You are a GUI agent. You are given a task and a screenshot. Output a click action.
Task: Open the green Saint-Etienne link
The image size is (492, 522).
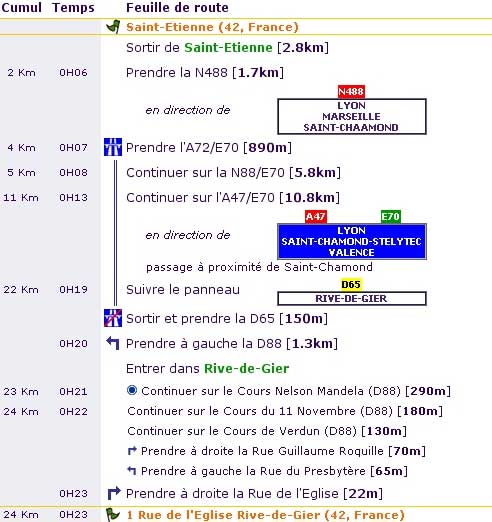(x=228, y=48)
